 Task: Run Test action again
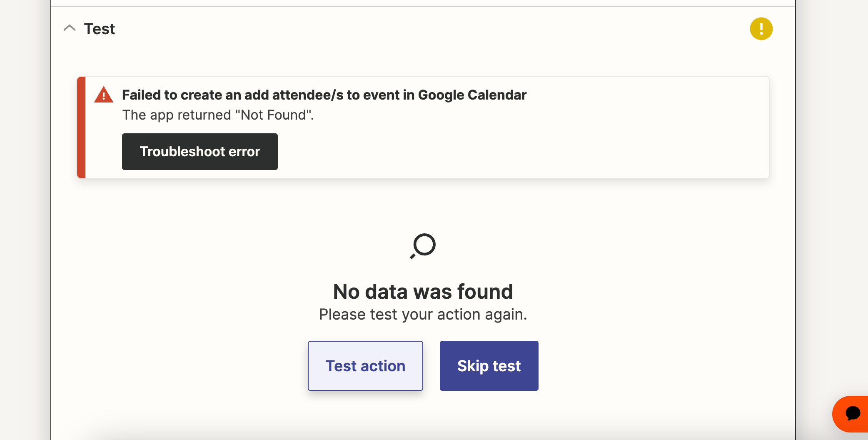point(365,366)
